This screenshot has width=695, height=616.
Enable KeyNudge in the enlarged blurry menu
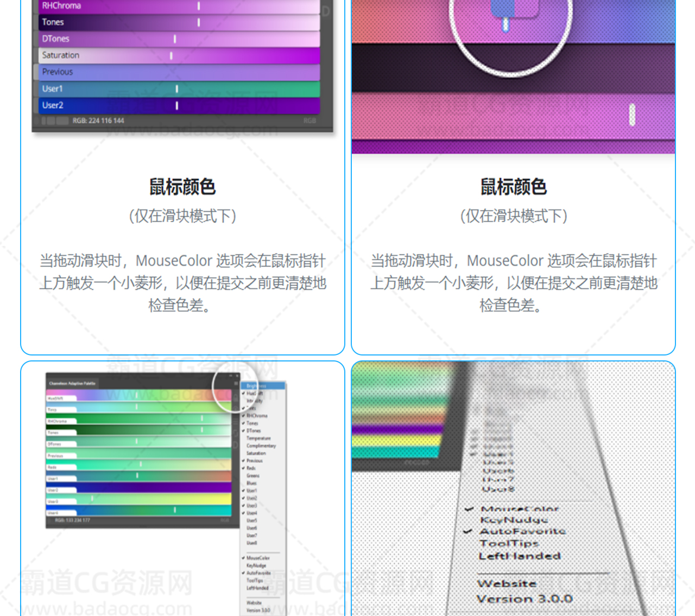(514, 520)
